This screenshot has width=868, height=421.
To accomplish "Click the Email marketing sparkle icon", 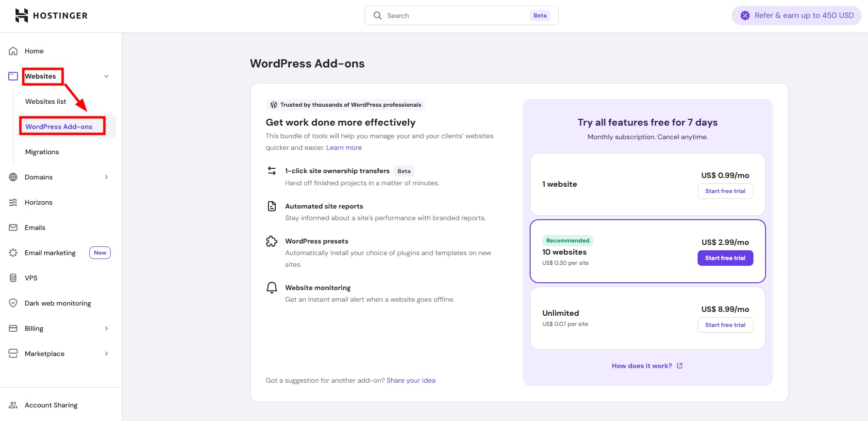I will pyautogui.click(x=13, y=253).
